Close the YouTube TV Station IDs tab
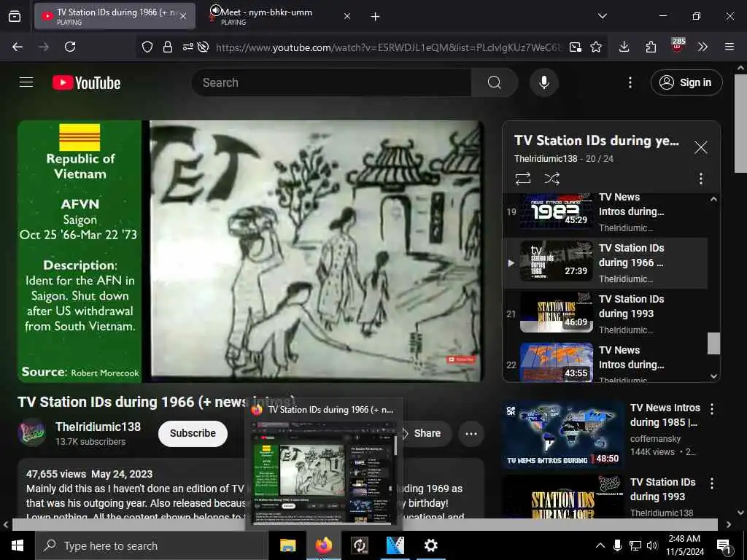Screen dimensions: 747x560 183,16
